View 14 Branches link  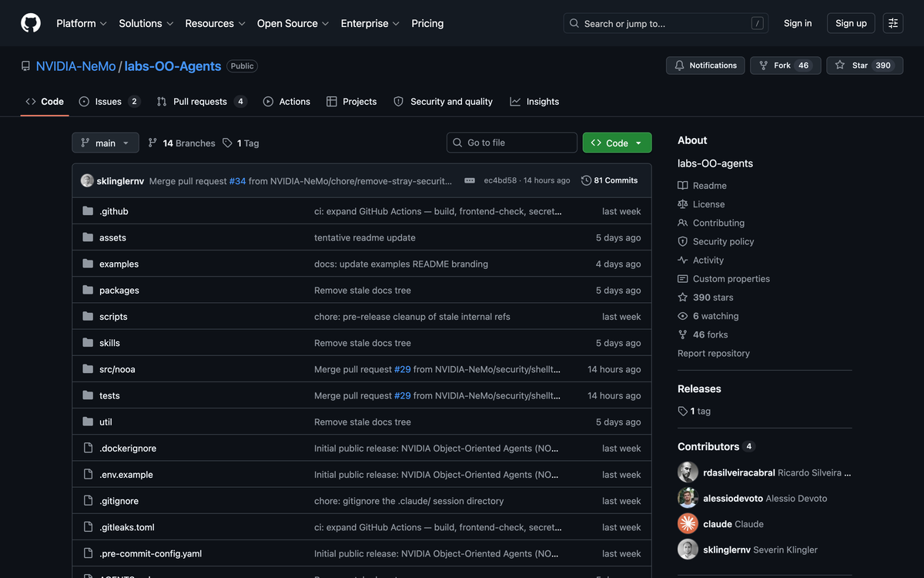click(182, 143)
